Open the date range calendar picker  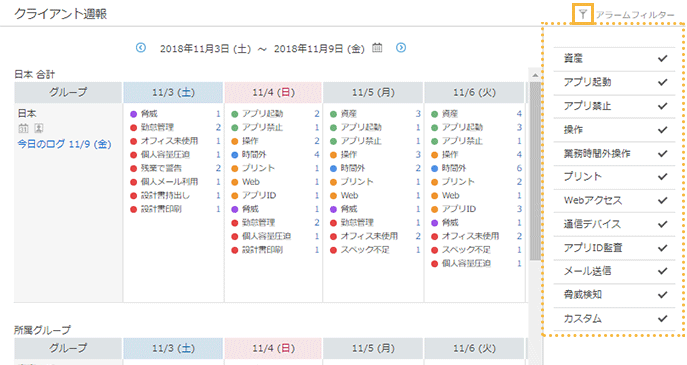coord(377,47)
